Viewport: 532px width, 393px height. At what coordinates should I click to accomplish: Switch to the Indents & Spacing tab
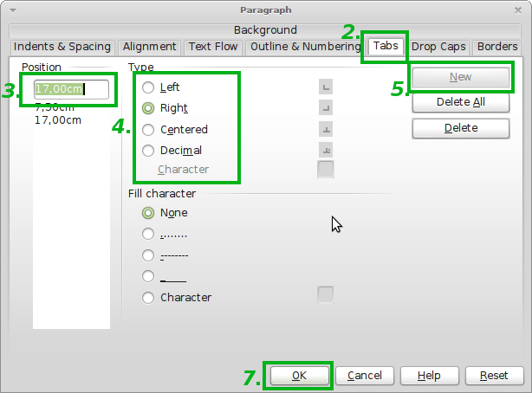62,47
